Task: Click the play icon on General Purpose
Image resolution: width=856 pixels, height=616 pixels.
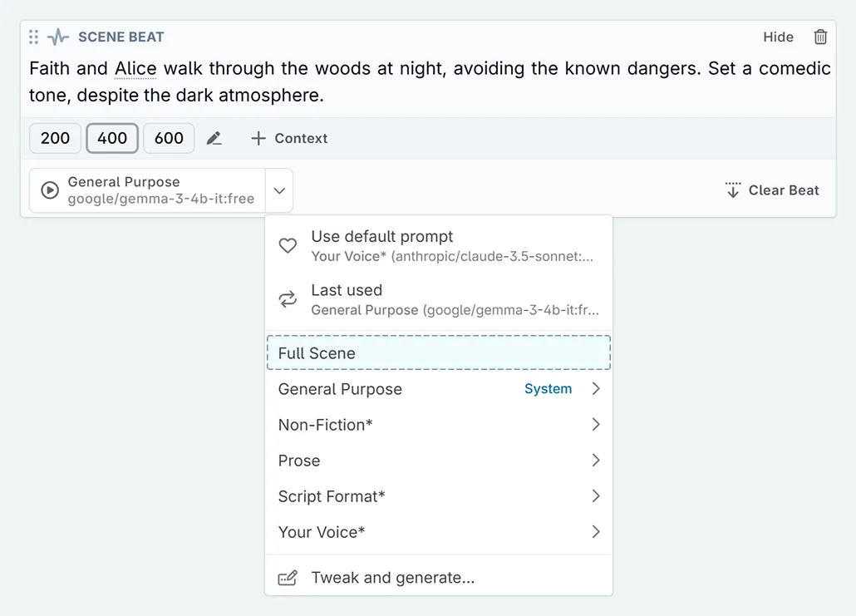Action: click(50, 190)
